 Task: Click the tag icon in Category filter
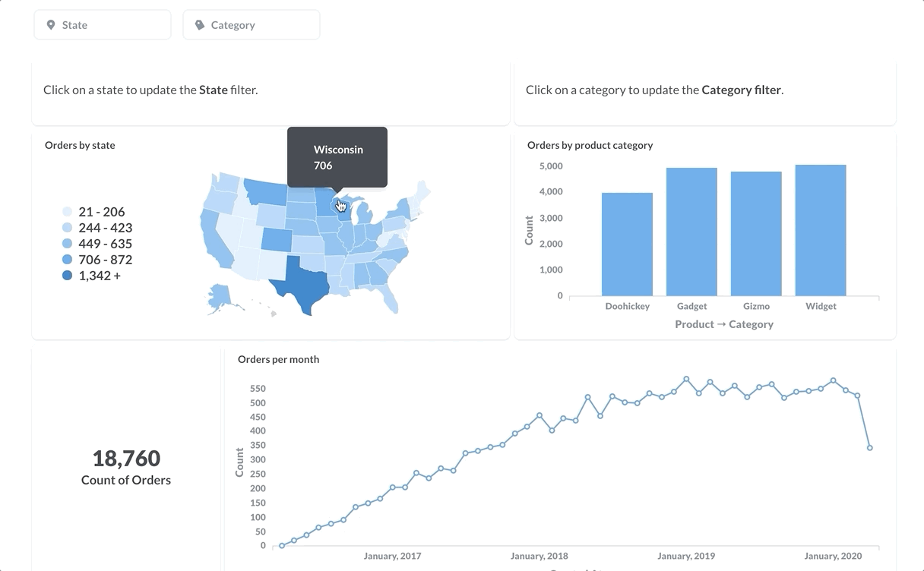coord(200,25)
